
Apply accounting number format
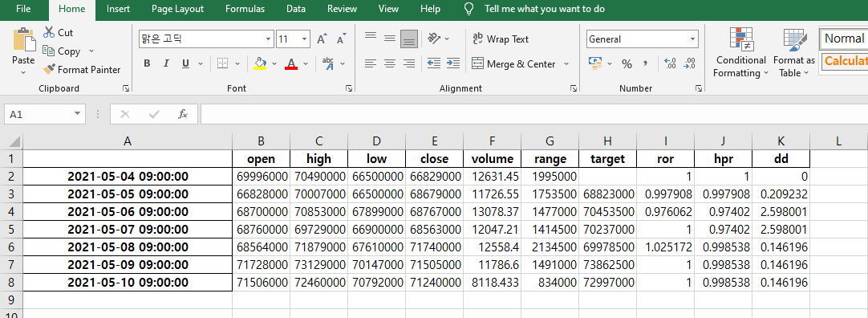(595, 63)
